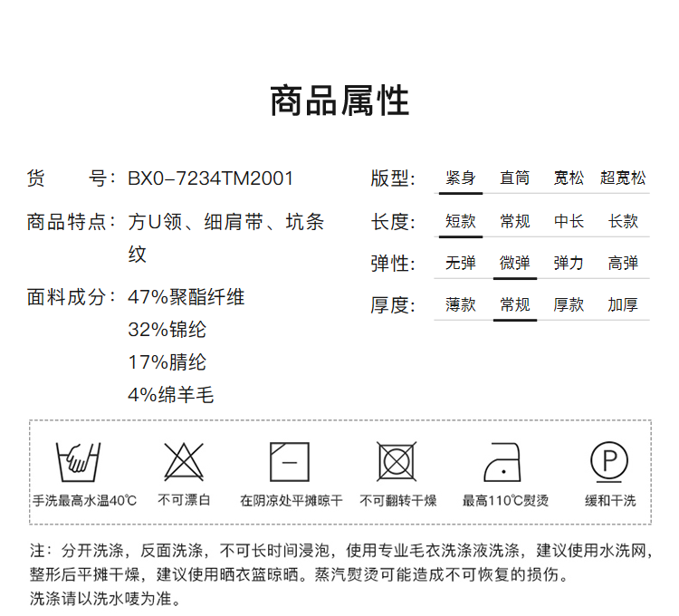Click the do not bleach triangle icon
Screen dimensions: 679x616
coord(184,462)
